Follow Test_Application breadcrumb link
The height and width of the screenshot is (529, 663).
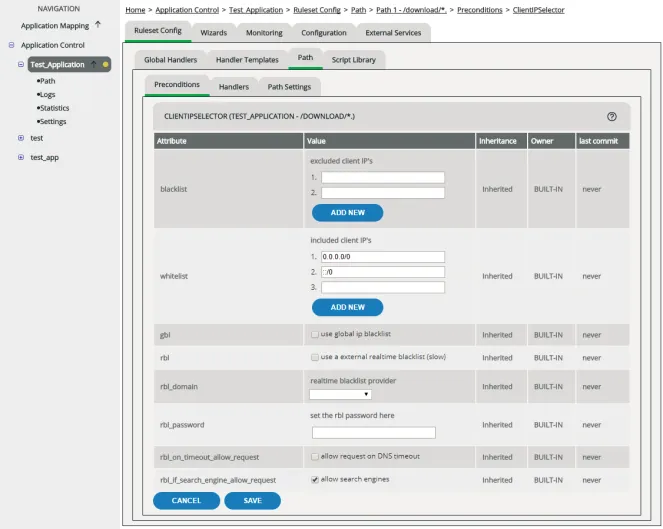256,10
